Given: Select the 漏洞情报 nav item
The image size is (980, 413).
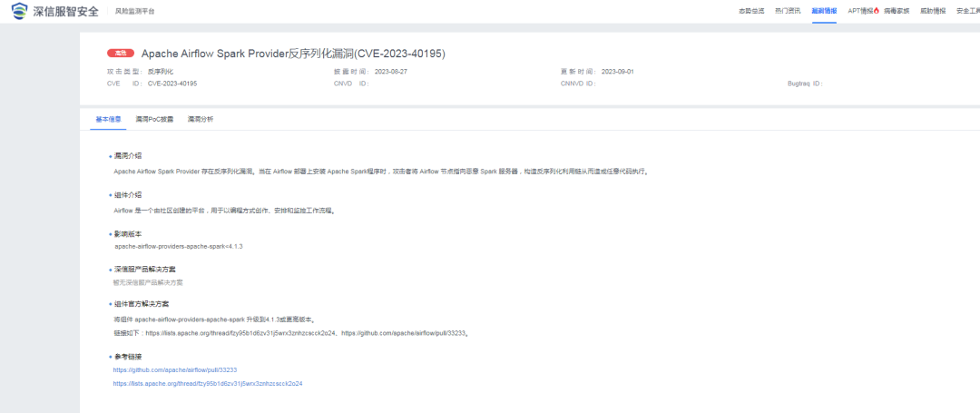Looking at the screenshot, I should pos(824,11).
